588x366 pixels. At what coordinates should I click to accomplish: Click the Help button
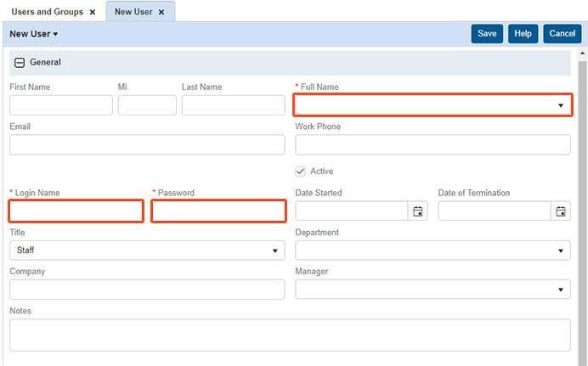tap(523, 34)
